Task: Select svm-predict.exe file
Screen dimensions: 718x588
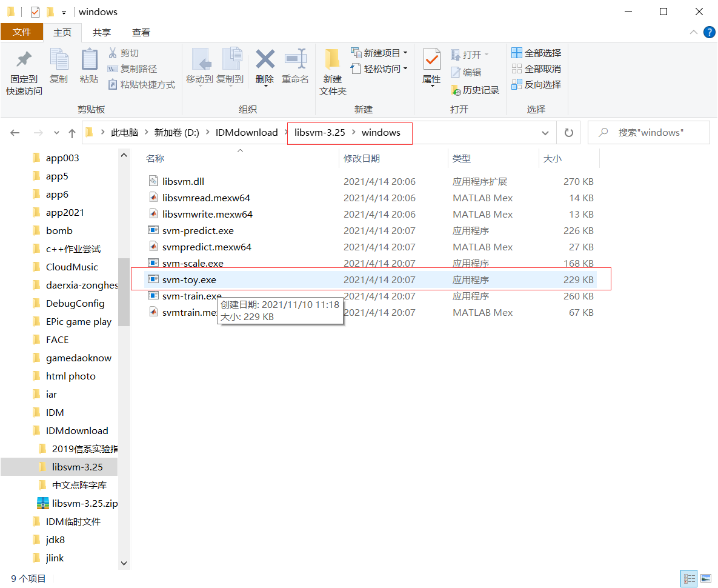Action: click(x=371, y=230)
